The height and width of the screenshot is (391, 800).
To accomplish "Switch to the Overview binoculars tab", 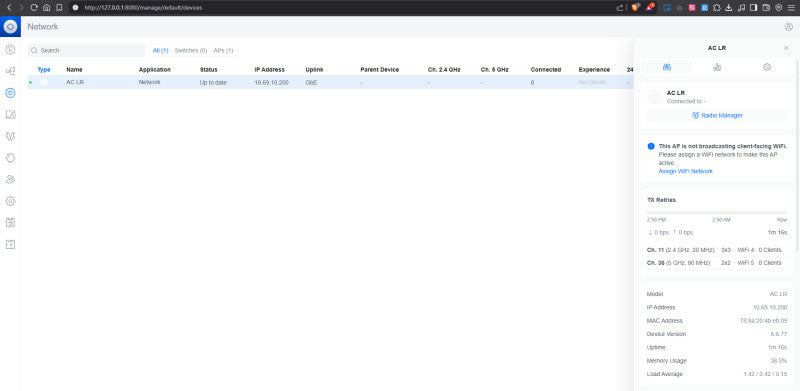I will click(667, 67).
